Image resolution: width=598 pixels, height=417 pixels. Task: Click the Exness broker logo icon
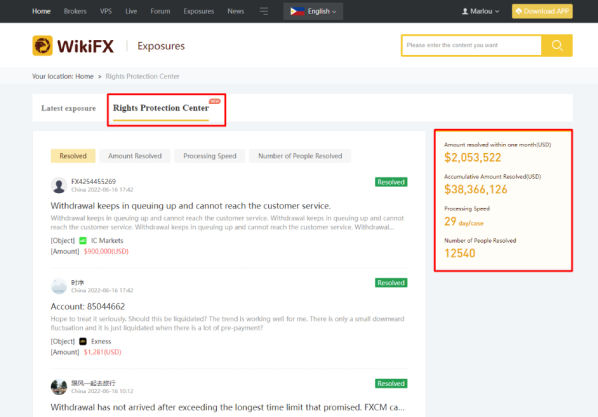click(83, 341)
